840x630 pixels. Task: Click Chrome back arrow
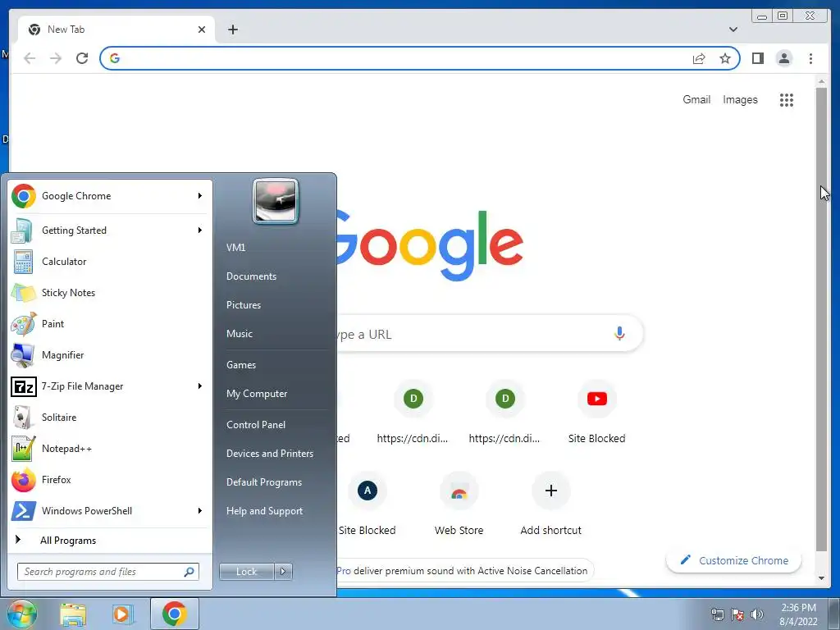click(x=30, y=58)
